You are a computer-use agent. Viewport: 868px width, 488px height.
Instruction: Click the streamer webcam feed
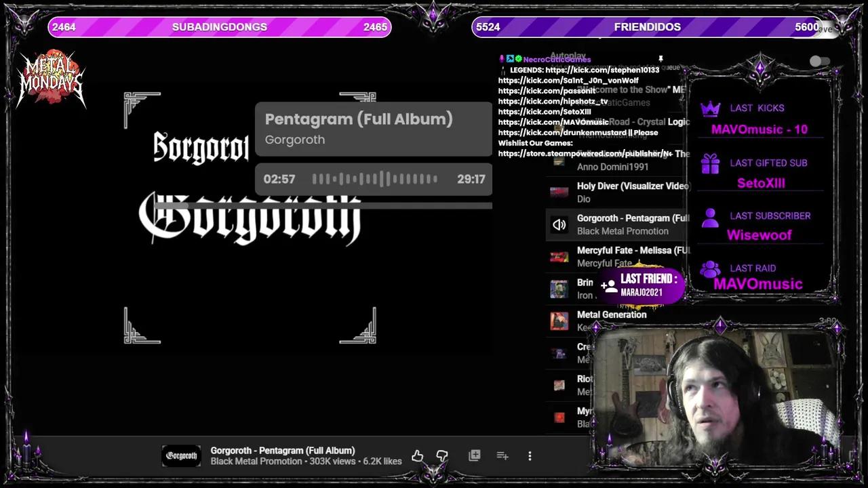pos(715,397)
